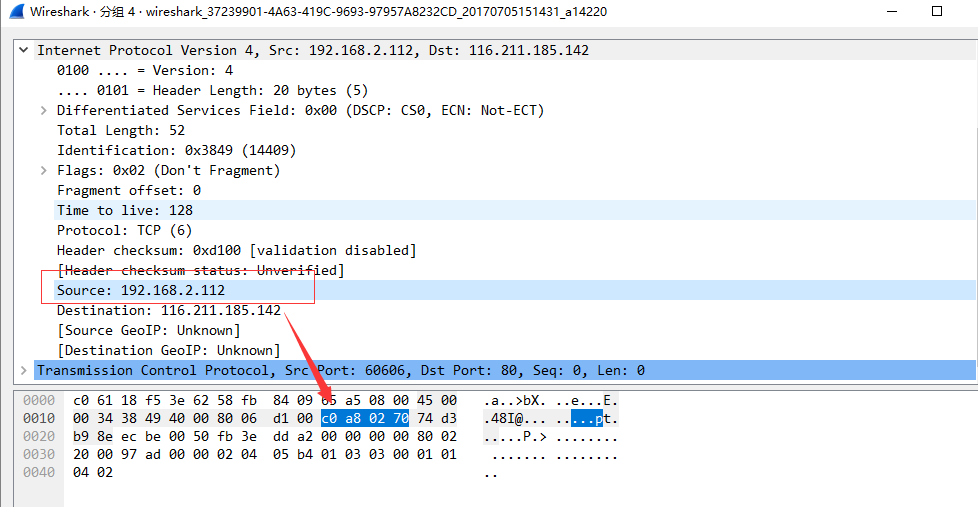Screen dimensions: 978x507
Task: Select the Source GeoIP: Unknown row
Action: (x=148, y=330)
